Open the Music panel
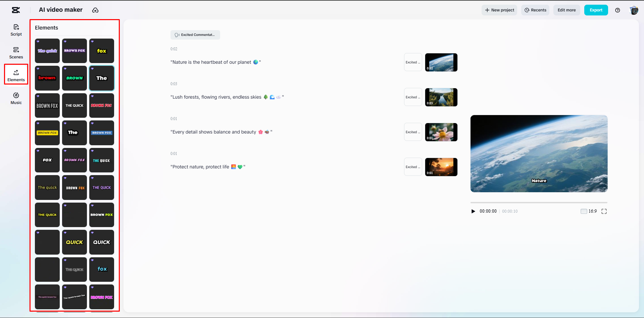 click(x=16, y=98)
